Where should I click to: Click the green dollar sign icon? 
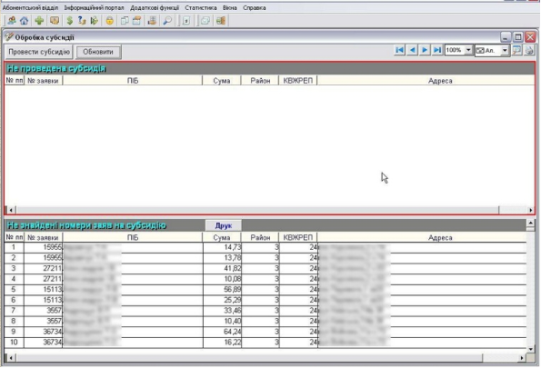70,21
